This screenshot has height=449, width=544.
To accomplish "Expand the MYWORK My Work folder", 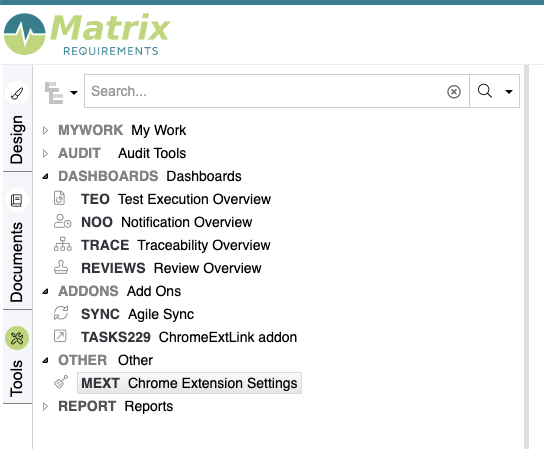I will [45, 130].
